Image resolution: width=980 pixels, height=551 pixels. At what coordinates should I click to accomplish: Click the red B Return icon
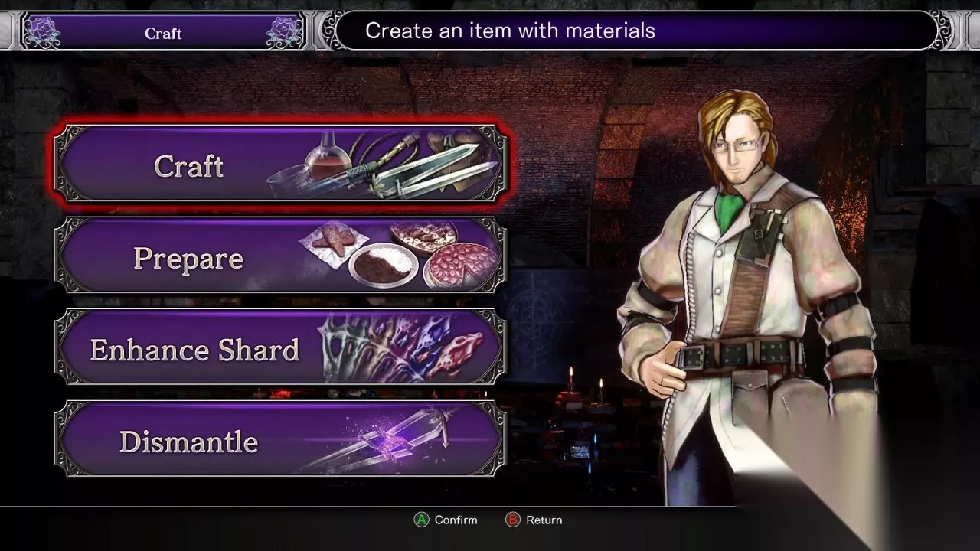[x=513, y=520]
